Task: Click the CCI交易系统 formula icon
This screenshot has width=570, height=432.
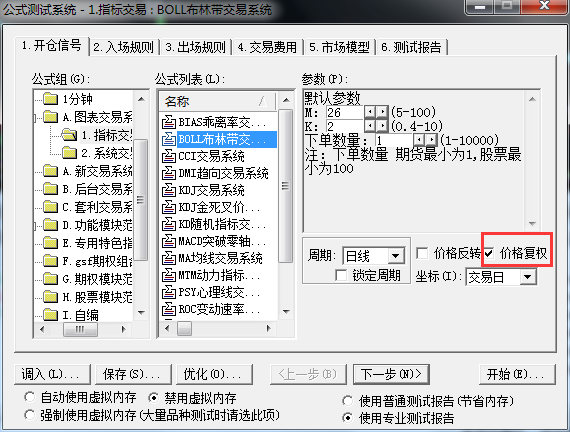Action: pos(169,156)
